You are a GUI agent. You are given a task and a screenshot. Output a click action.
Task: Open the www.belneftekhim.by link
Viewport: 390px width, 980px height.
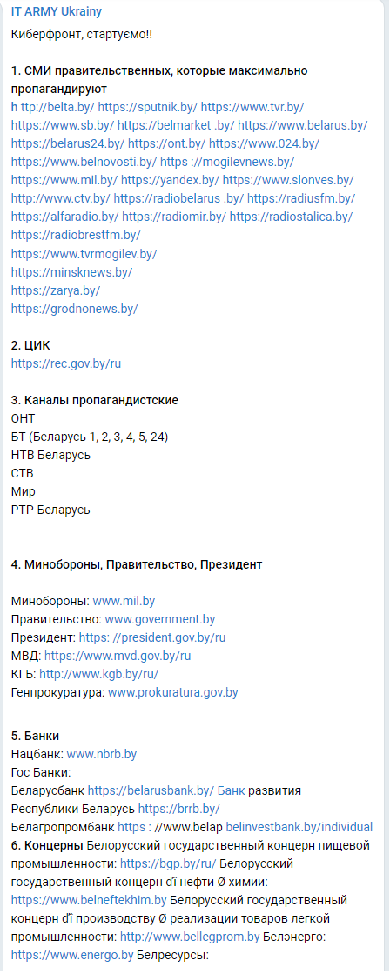pyautogui.click(x=89, y=901)
